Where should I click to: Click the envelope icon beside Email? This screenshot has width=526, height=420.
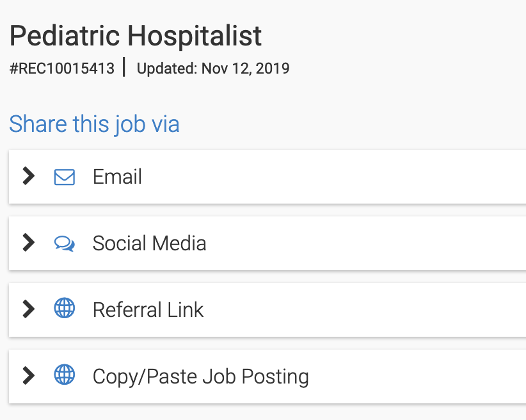click(x=65, y=177)
